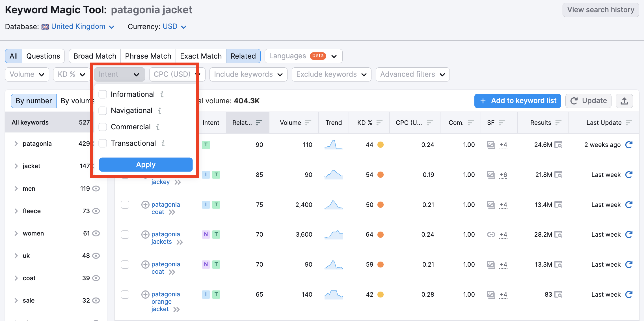Check the Navigational intent checkbox

click(x=103, y=111)
